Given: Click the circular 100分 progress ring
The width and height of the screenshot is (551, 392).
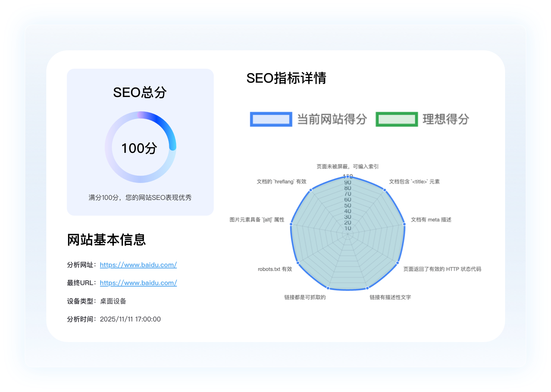Looking at the screenshot, I should (x=140, y=148).
